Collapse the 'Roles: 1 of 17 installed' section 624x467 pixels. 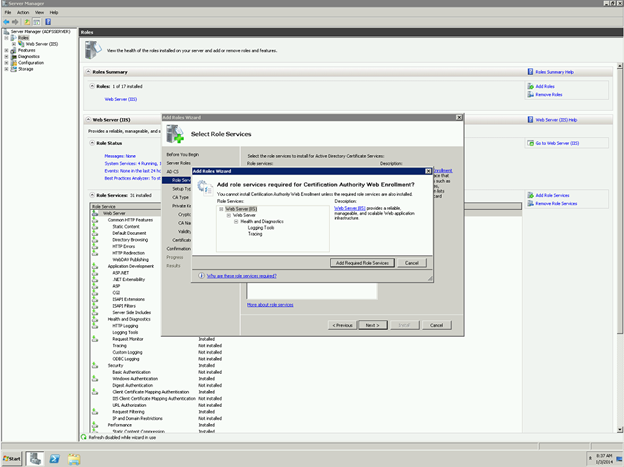tap(92, 86)
